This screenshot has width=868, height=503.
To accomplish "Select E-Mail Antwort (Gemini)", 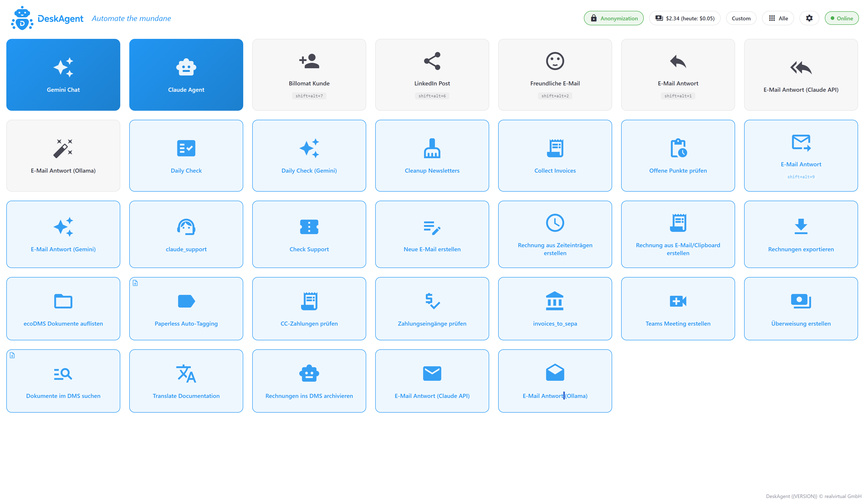I will click(x=63, y=235).
